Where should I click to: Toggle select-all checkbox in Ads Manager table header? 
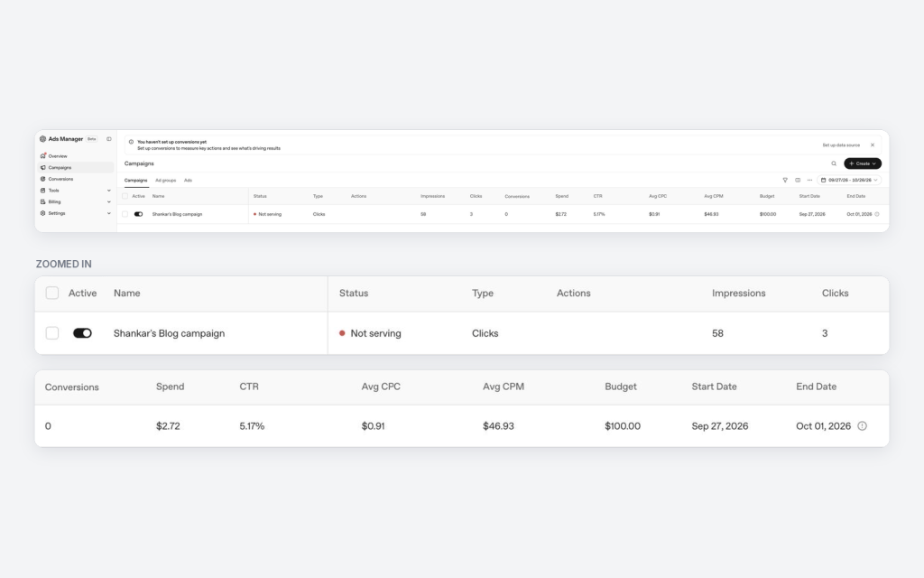[125, 196]
